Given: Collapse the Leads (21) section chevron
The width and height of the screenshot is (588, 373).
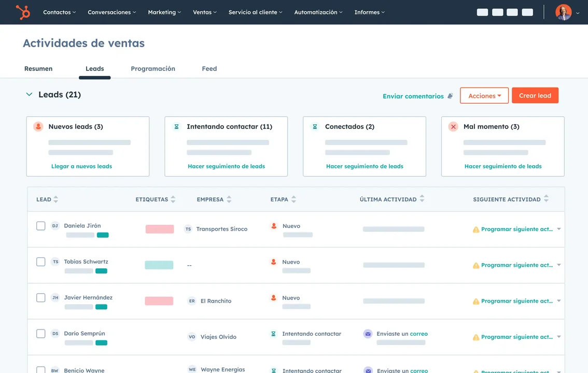Looking at the screenshot, I should [29, 94].
